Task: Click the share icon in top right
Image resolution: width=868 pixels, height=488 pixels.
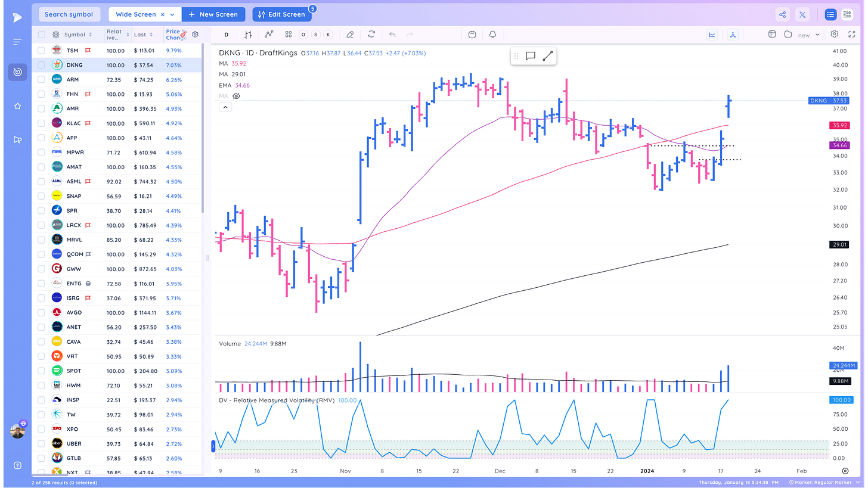Action: click(783, 15)
